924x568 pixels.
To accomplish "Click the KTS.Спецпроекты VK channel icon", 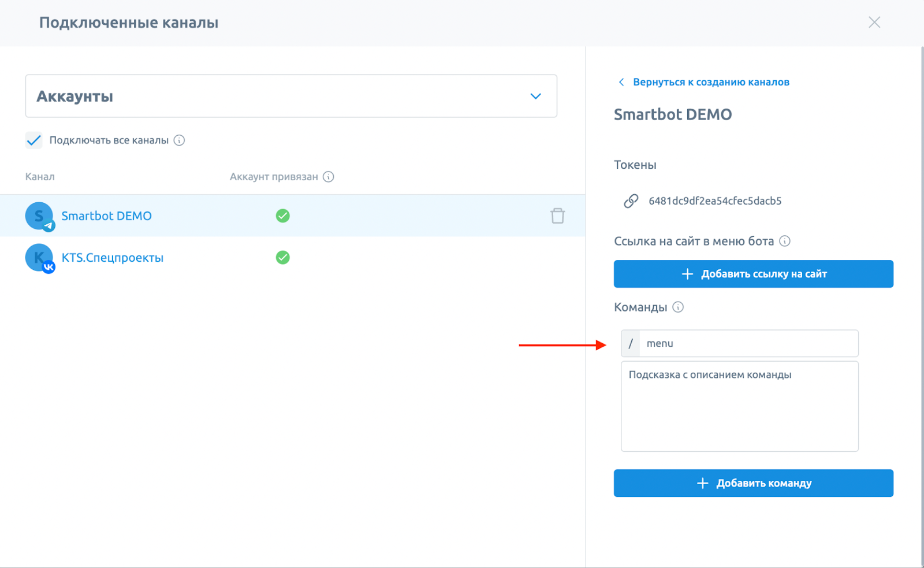I will point(39,257).
